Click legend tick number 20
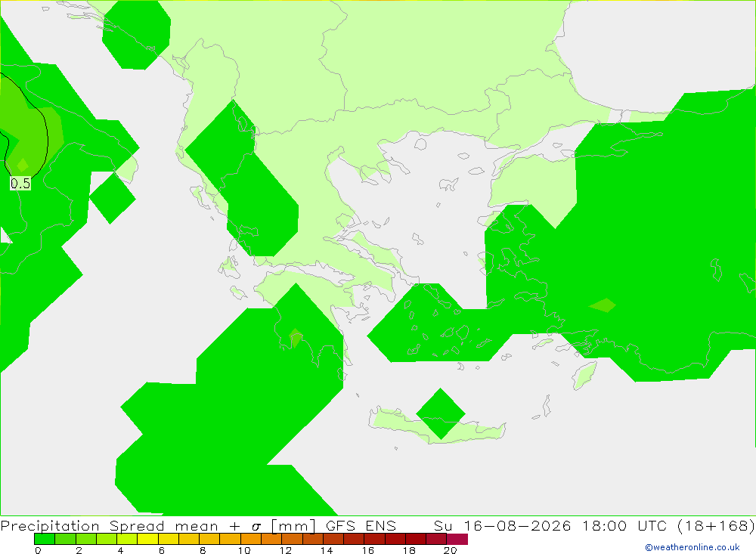The image size is (756, 554). [x=451, y=550]
